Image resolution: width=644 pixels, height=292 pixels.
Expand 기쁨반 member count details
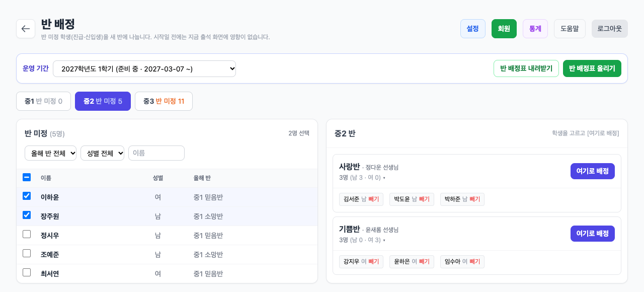tap(362, 240)
